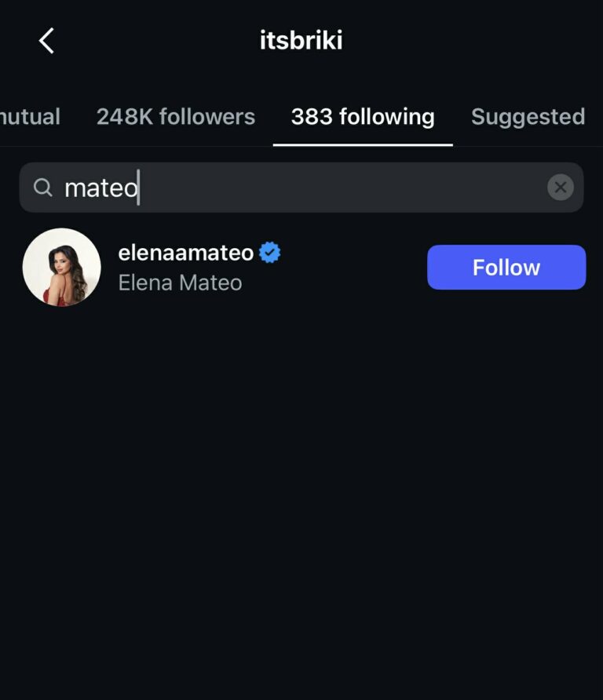
Task: Click the display name Elena Mateo
Action: pos(180,283)
